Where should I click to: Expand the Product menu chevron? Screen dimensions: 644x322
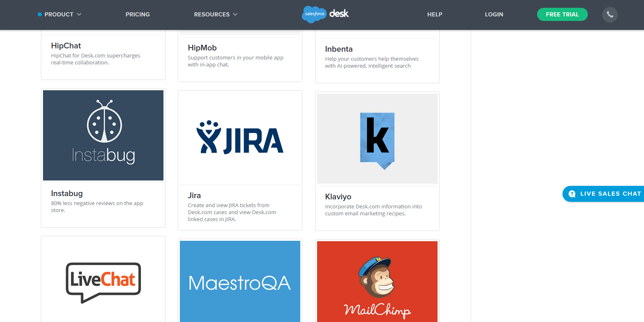pos(79,14)
